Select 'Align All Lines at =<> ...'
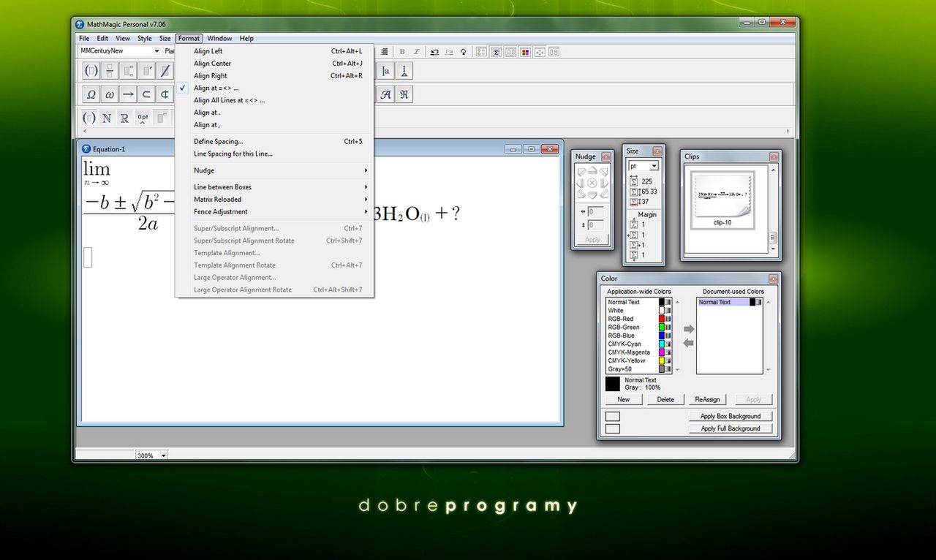Screen dimensions: 936x560 pos(274,100)
